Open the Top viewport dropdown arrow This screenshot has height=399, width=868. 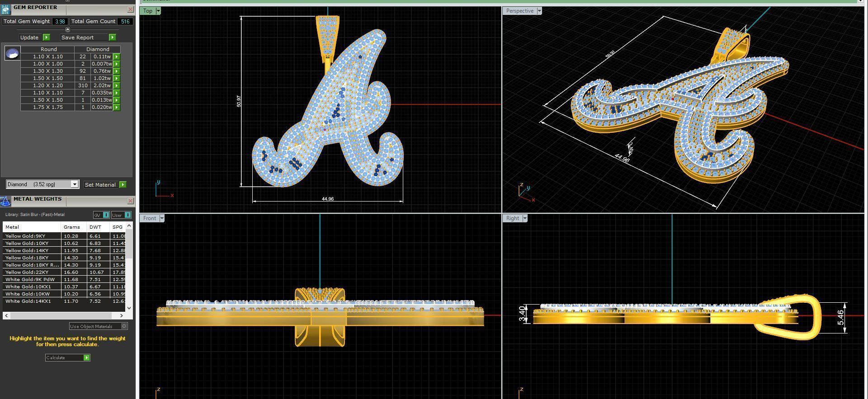click(158, 11)
